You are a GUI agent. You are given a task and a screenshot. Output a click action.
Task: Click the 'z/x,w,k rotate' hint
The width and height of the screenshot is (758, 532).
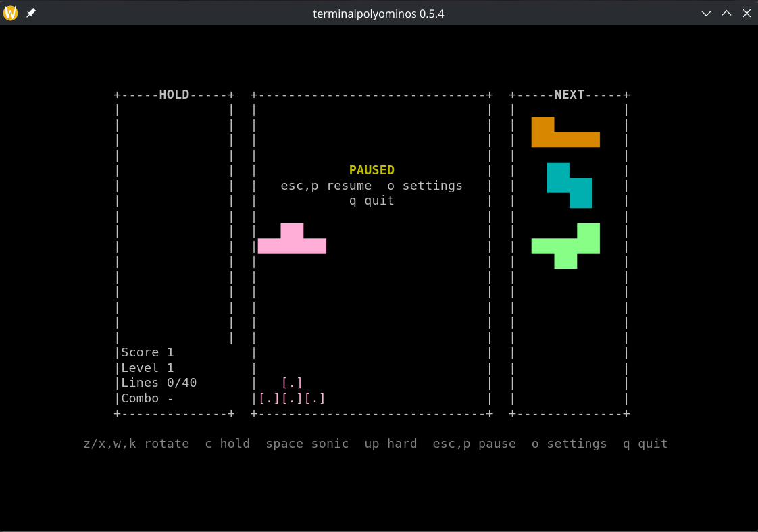[x=136, y=444]
